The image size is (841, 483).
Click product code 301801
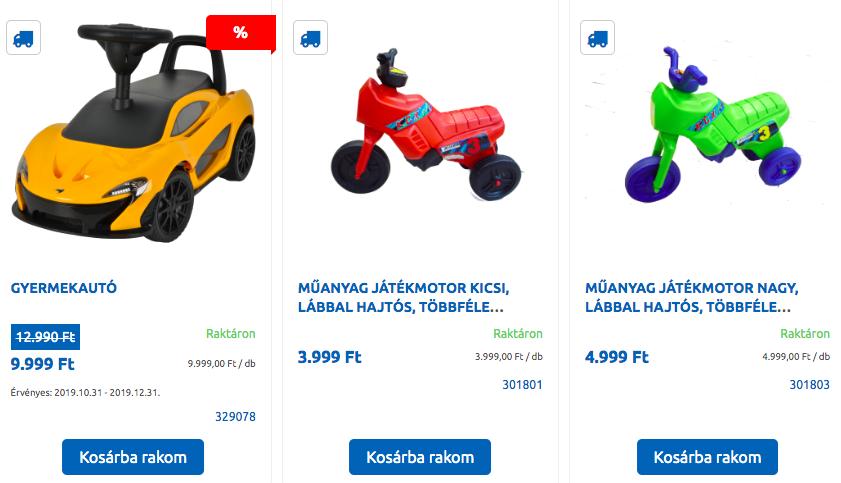coord(522,384)
